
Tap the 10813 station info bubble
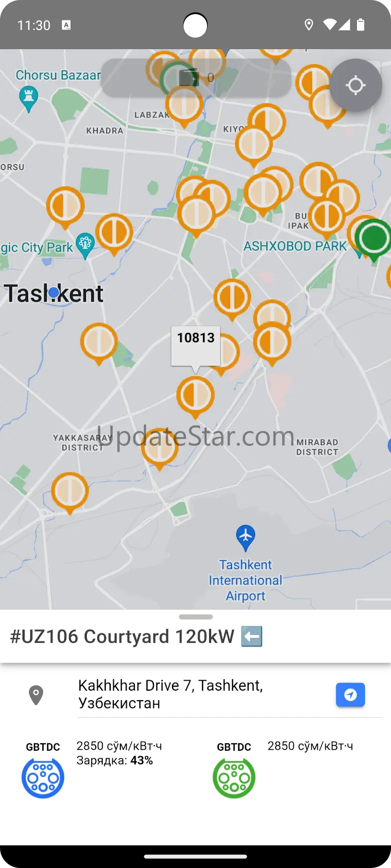point(195,346)
